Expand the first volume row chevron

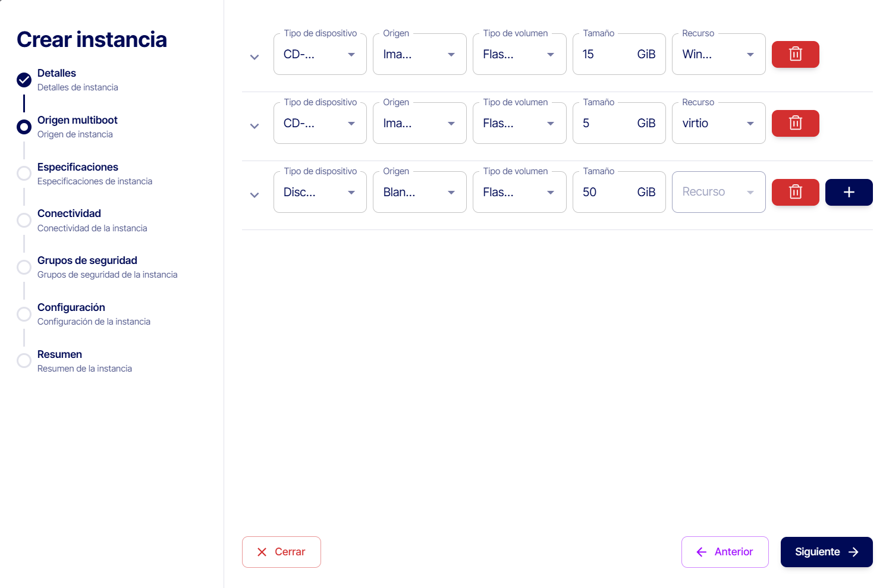(255, 58)
